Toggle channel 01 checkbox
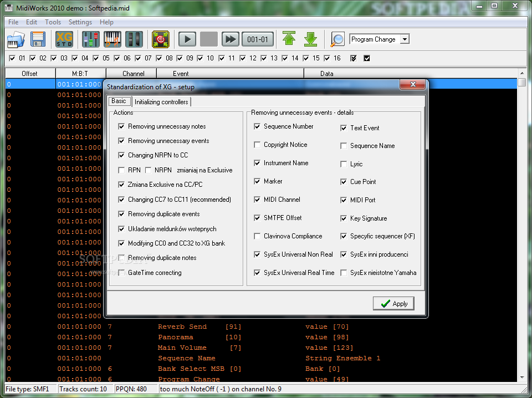532x398 pixels. point(12,58)
